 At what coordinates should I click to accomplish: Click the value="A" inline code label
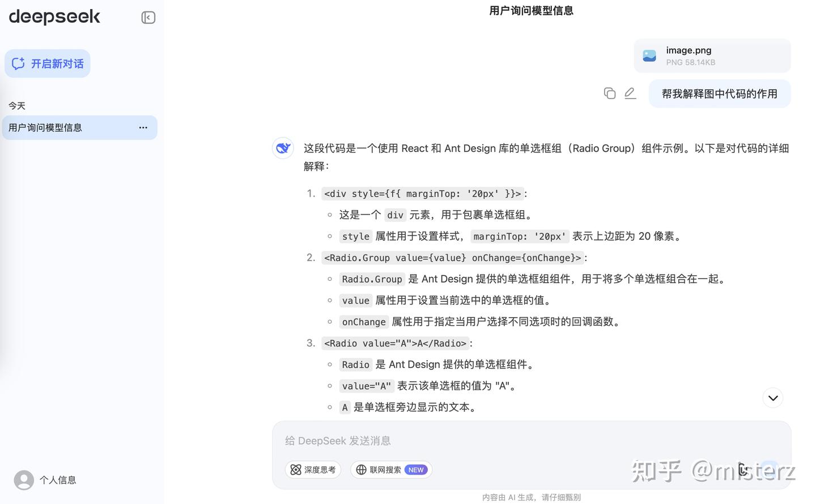tap(367, 386)
